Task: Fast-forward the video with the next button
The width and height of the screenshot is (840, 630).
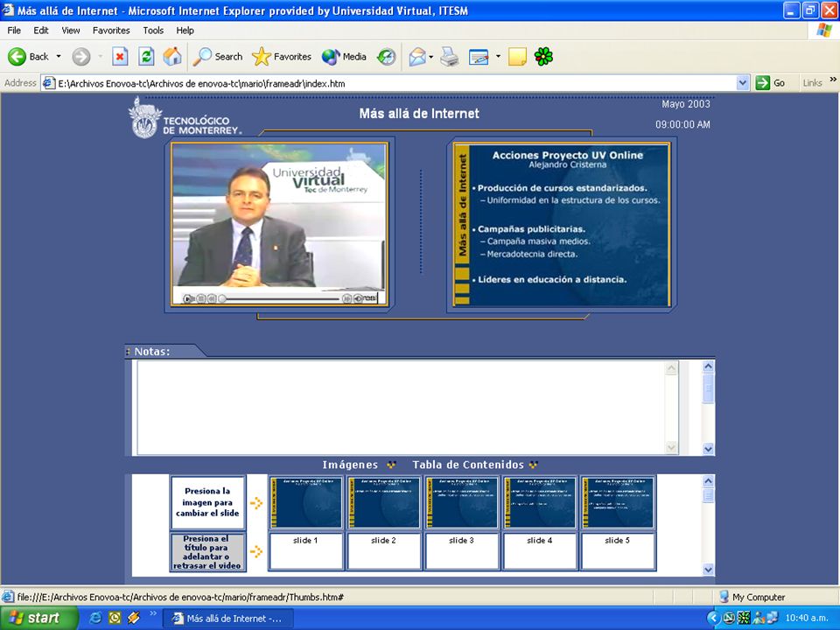Action: pyautogui.click(x=347, y=298)
